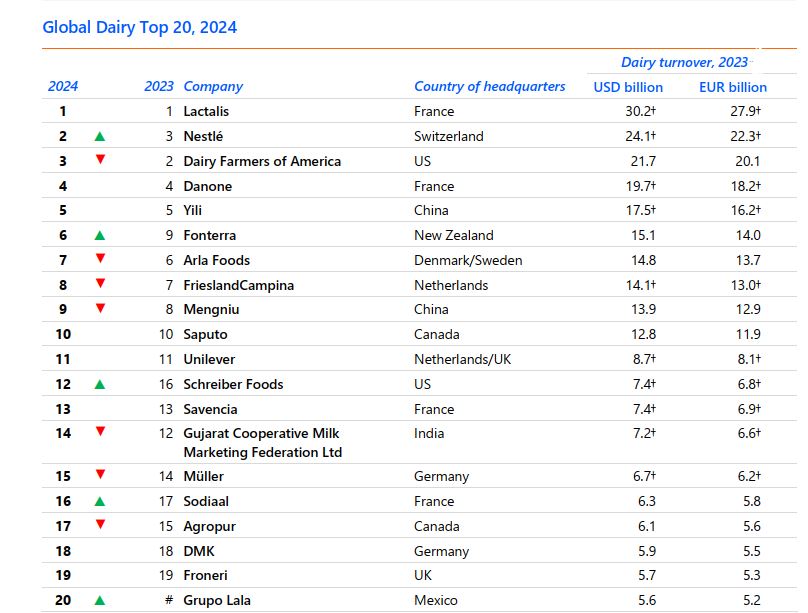This screenshot has width=808, height=613.
Task: Click the green up arrow for Sodiaal
Action: click(99, 501)
